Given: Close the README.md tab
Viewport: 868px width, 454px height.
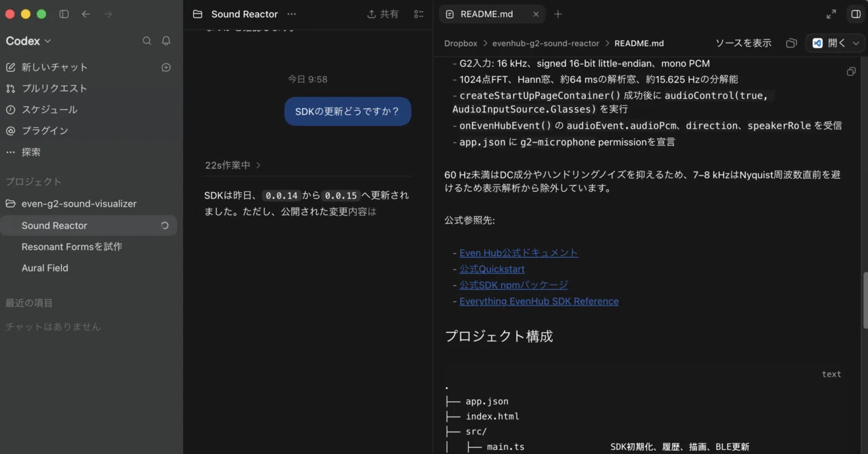Looking at the screenshot, I should [536, 14].
